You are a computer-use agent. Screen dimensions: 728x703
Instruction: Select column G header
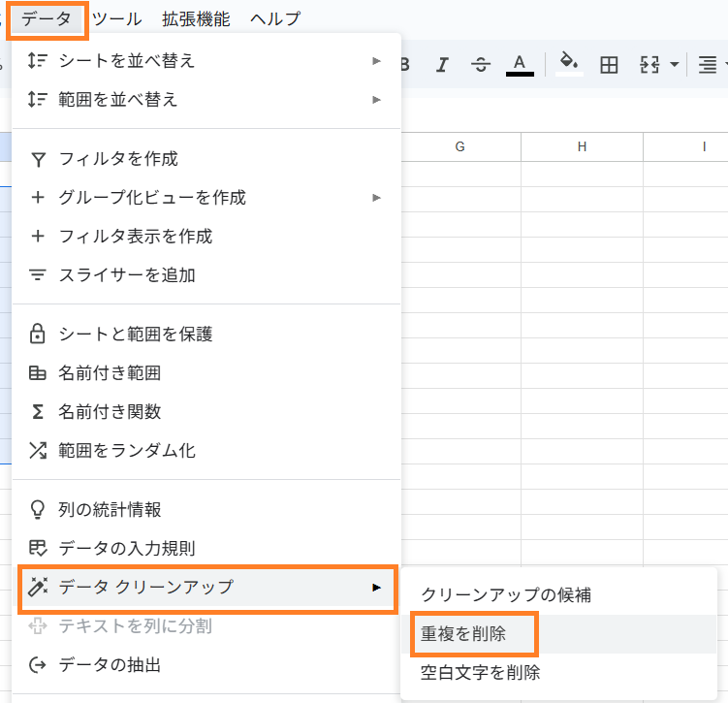point(460,146)
